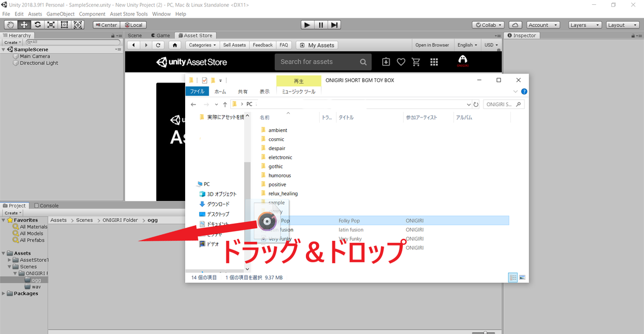The image size is (644, 334).
Task: Open the Categories dropdown in Asset Store
Action: 202,44
